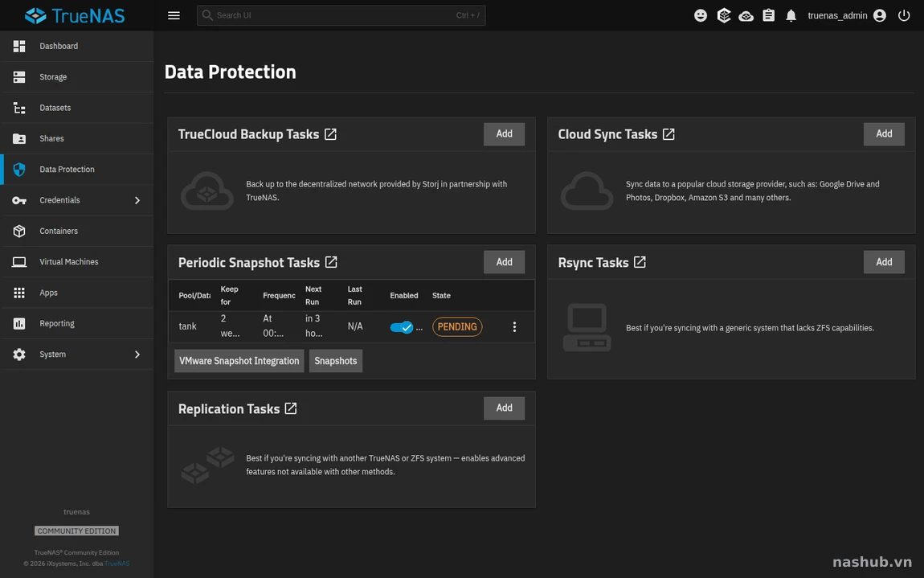Navigate to Shares
The height and width of the screenshot is (578, 924).
pos(76,138)
